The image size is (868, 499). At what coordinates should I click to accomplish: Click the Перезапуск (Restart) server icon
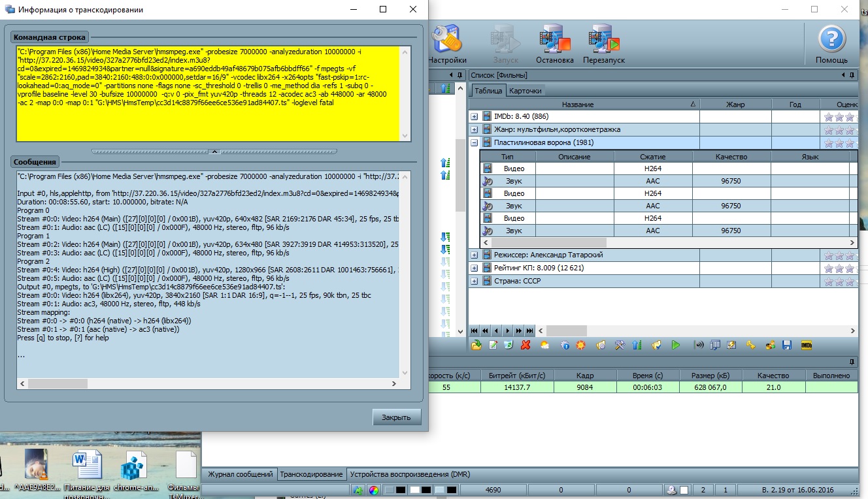tap(603, 40)
